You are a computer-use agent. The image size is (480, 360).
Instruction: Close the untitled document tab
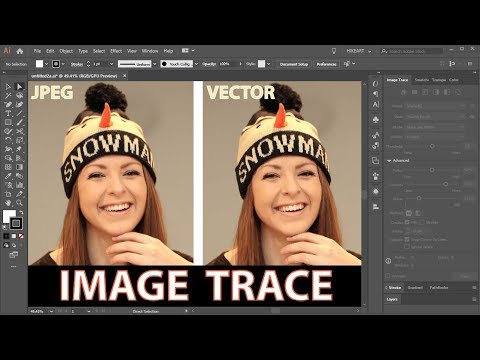[125, 76]
